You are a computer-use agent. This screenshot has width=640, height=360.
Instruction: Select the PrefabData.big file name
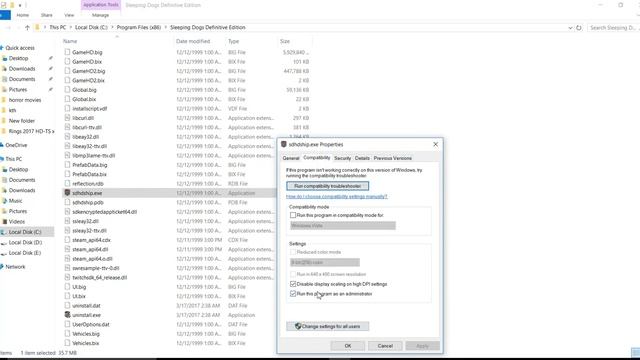(x=90, y=165)
